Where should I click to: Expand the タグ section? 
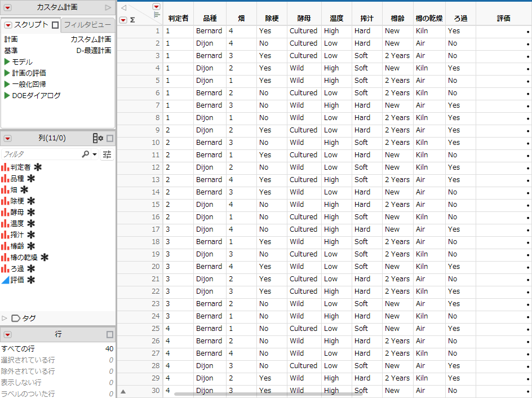[x=4, y=319]
